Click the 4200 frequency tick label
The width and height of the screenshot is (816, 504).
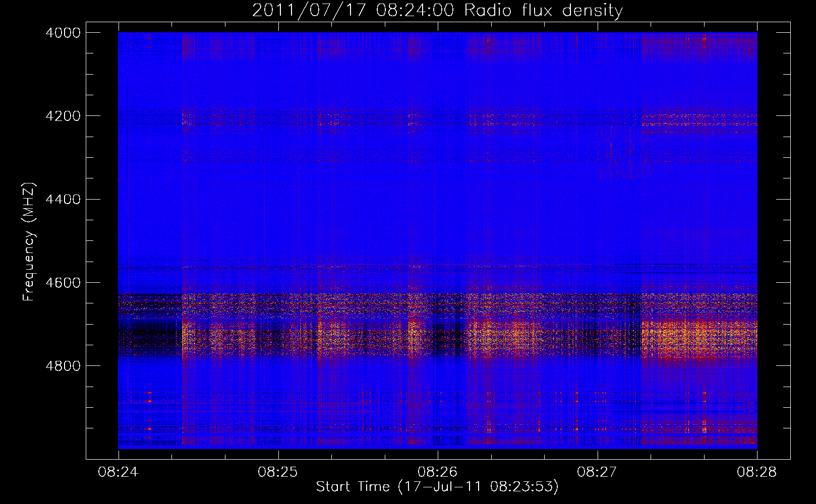(63, 116)
